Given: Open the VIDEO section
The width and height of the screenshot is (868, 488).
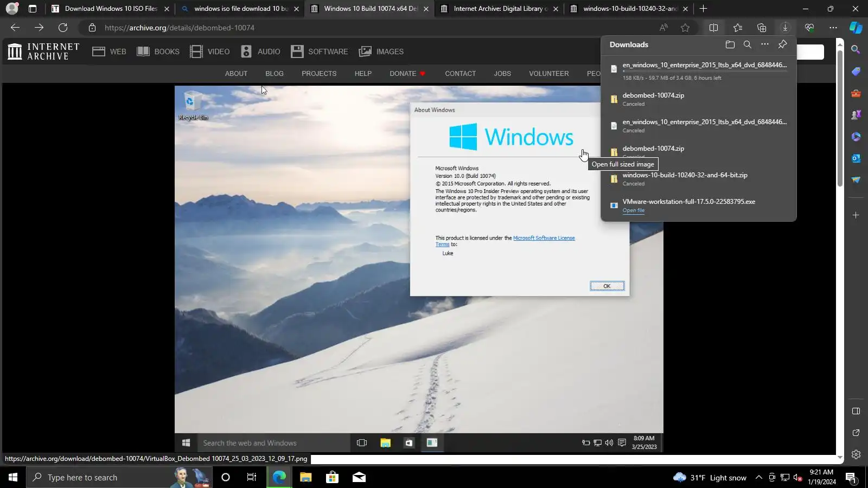Looking at the screenshot, I should click(209, 52).
